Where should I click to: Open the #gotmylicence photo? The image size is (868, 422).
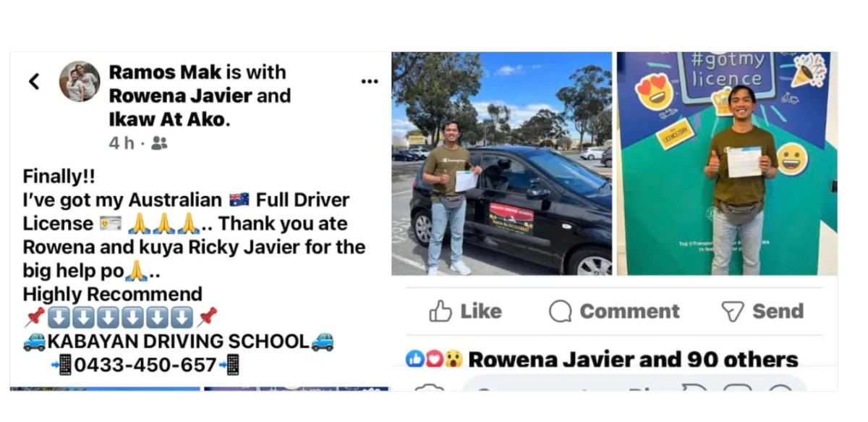pos(727,164)
